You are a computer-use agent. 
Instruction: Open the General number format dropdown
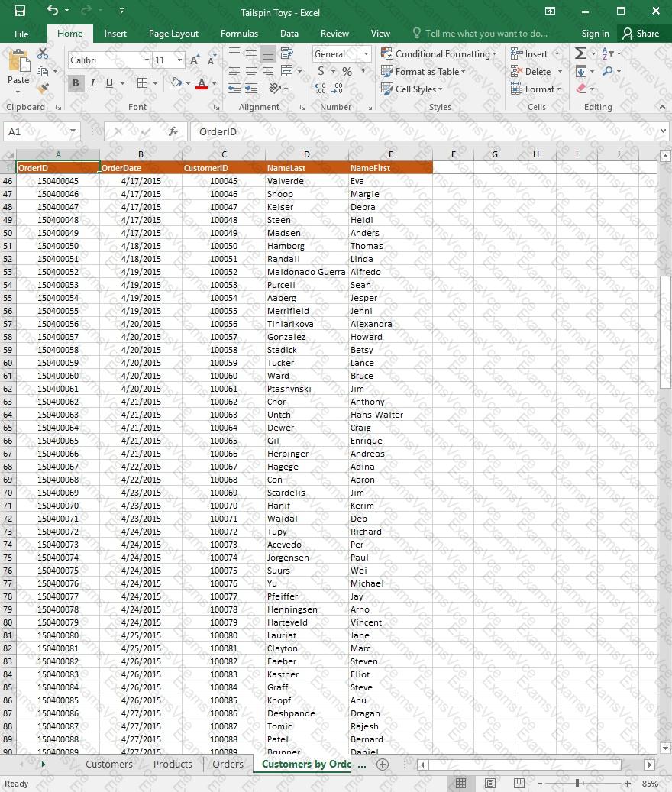click(x=366, y=53)
